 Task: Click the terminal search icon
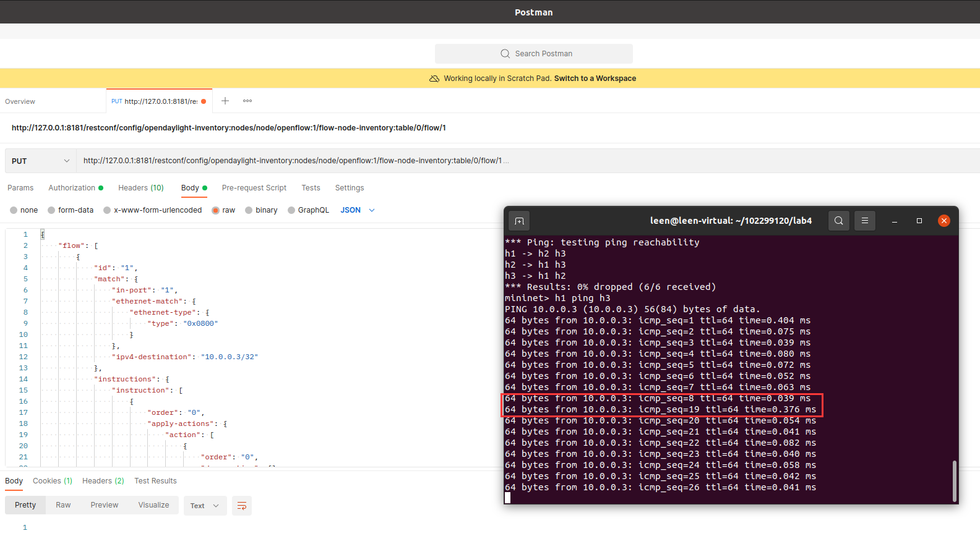coord(838,221)
